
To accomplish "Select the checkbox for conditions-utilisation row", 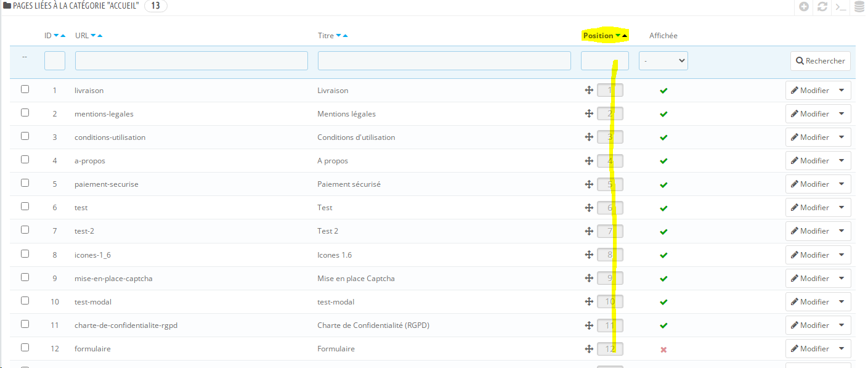I will pos(25,136).
